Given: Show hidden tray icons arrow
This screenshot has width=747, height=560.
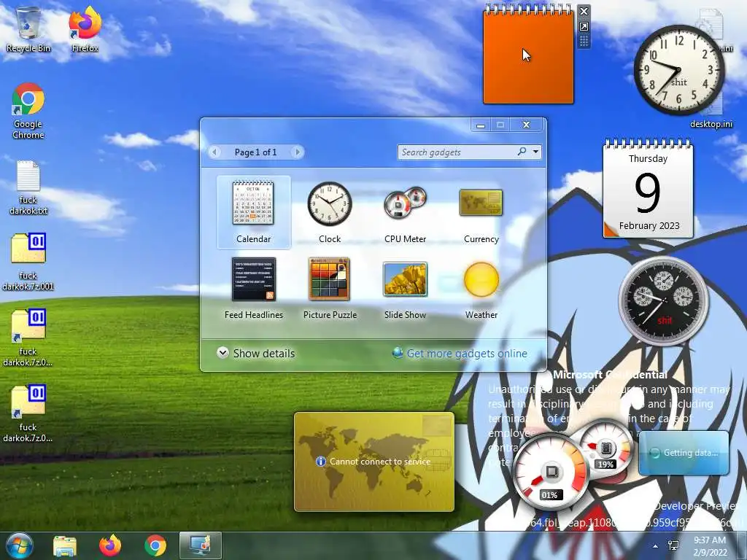Looking at the screenshot, I should 656,546.
